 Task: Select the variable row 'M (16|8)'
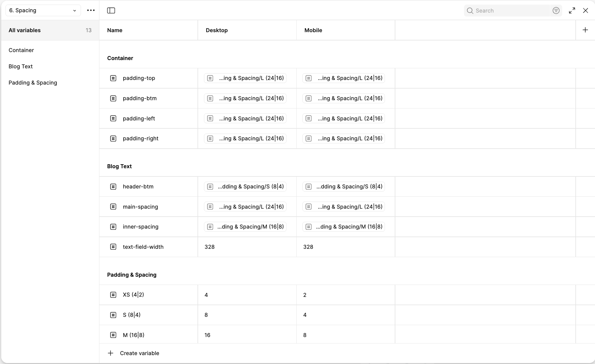pos(133,335)
